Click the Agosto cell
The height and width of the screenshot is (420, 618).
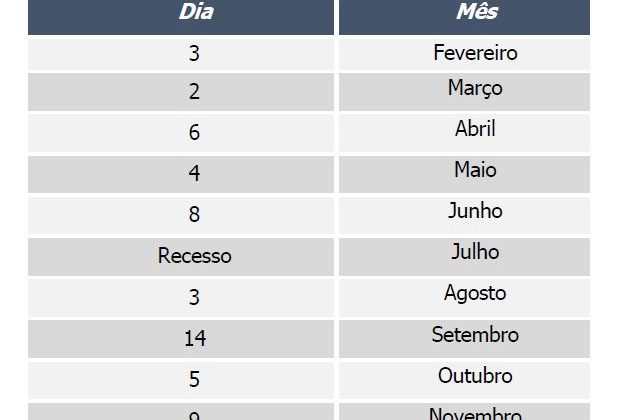pos(475,293)
